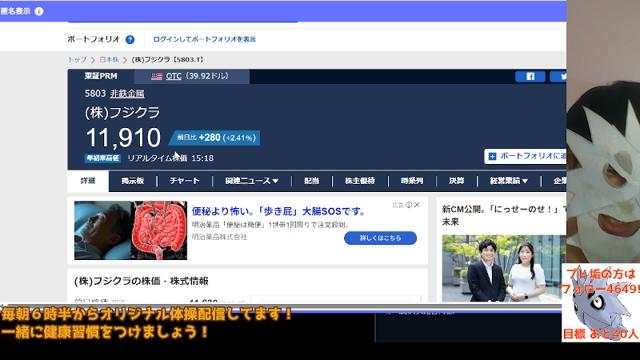Open the 決算 tab
640x360 pixels.
point(456,181)
